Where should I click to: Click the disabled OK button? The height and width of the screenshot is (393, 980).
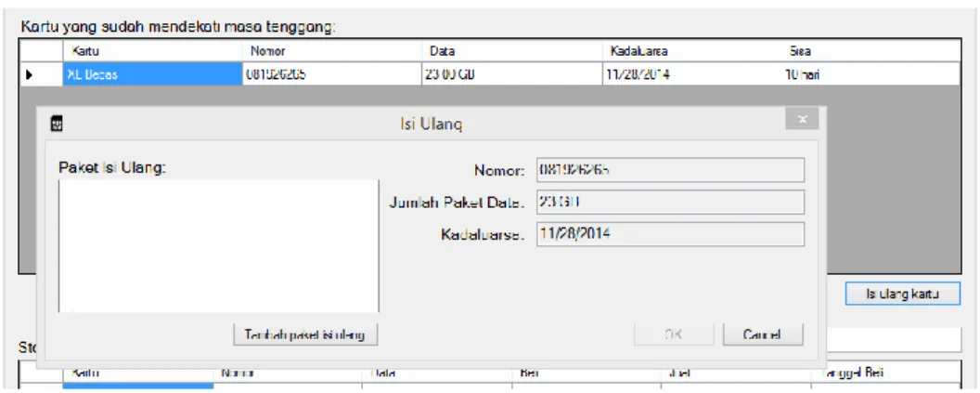(x=674, y=334)
